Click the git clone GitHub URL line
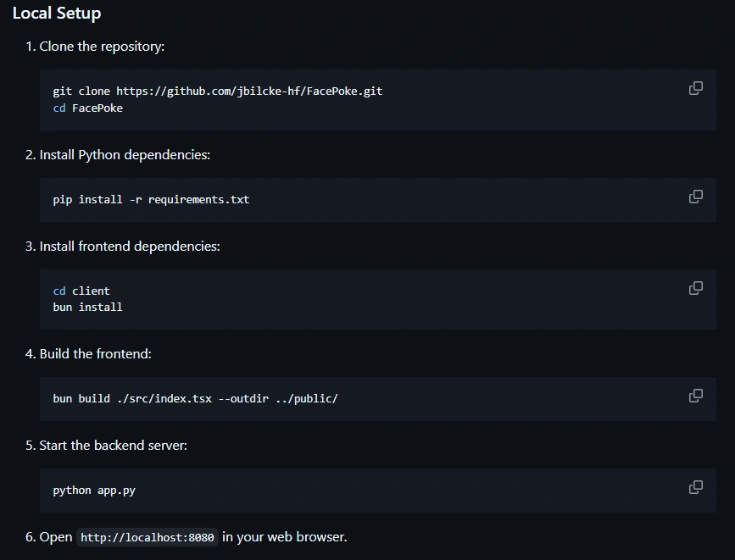Screen dimensions: 735x560 pyautogui.click(x=218, y=91)
